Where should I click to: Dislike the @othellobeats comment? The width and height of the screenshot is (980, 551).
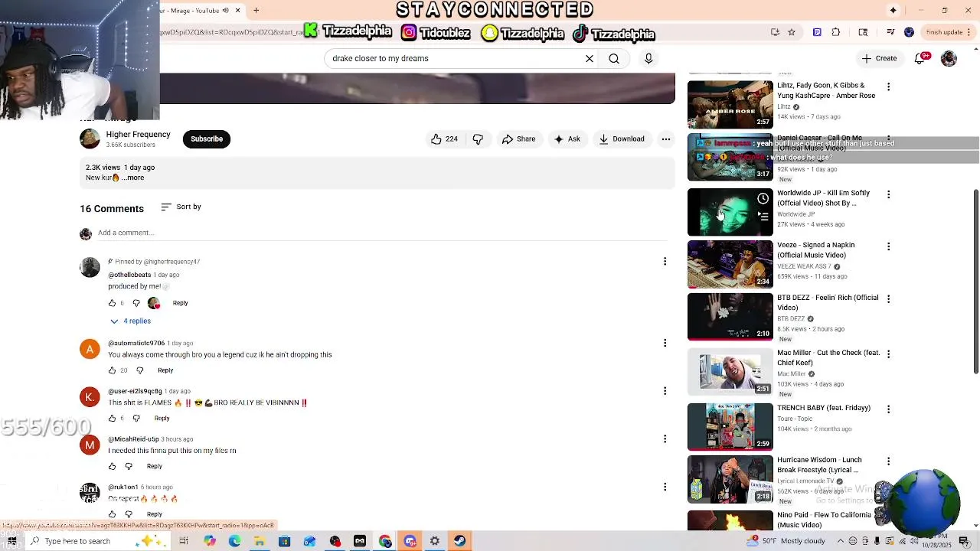pos(136,303)
